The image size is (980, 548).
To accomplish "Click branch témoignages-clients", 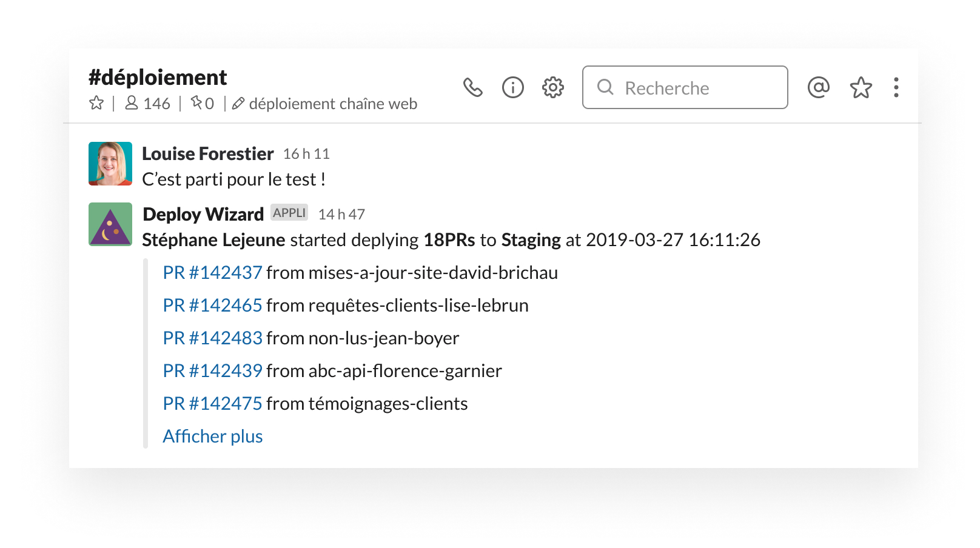I will coord(388,404).
